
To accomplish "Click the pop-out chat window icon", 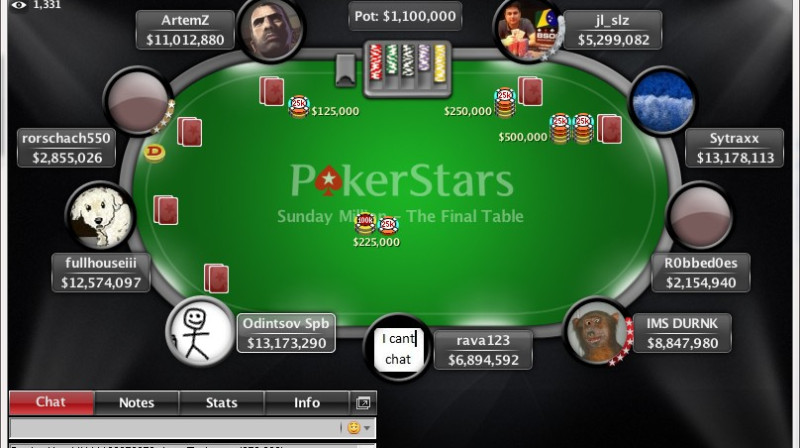I will point(363,403).
